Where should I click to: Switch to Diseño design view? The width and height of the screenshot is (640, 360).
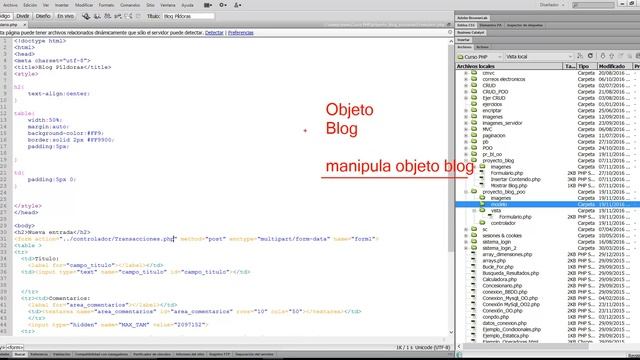click(43, 16)
